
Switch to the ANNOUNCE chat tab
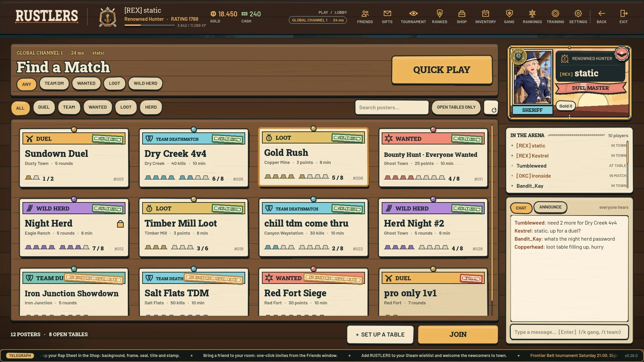click(550, 207)
